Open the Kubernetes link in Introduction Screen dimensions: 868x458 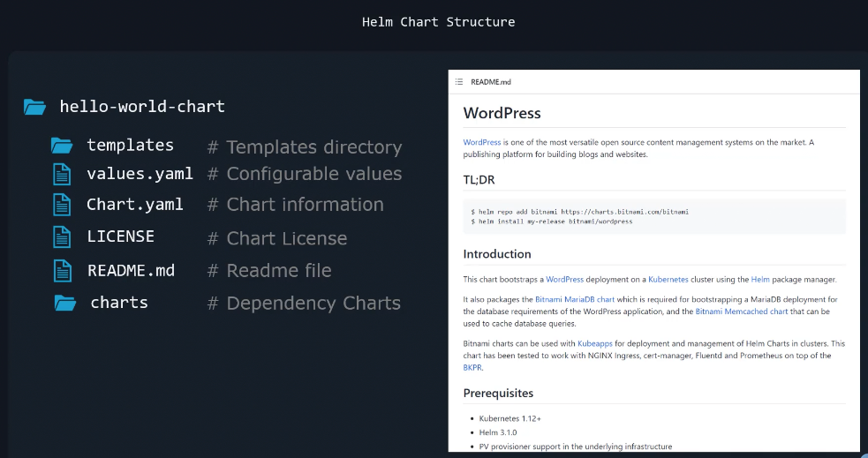pos(668,280)
